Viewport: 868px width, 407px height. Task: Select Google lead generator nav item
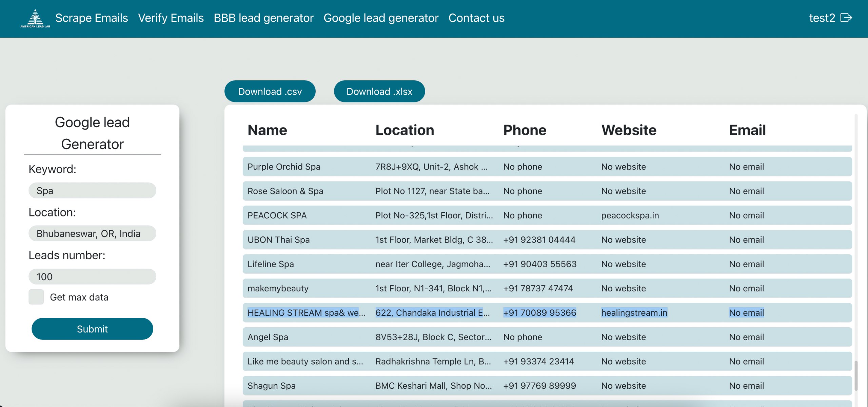click(381, 18)
